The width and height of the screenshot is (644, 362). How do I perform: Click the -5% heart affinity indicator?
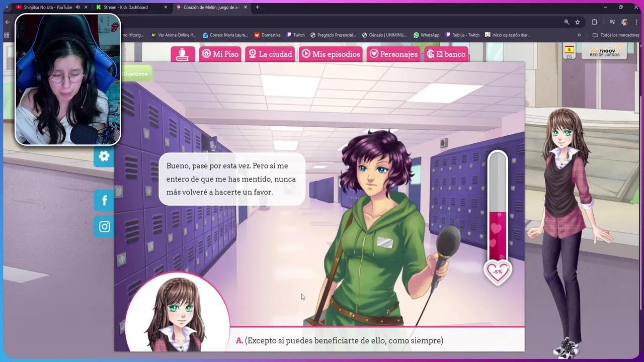[497, 272]
